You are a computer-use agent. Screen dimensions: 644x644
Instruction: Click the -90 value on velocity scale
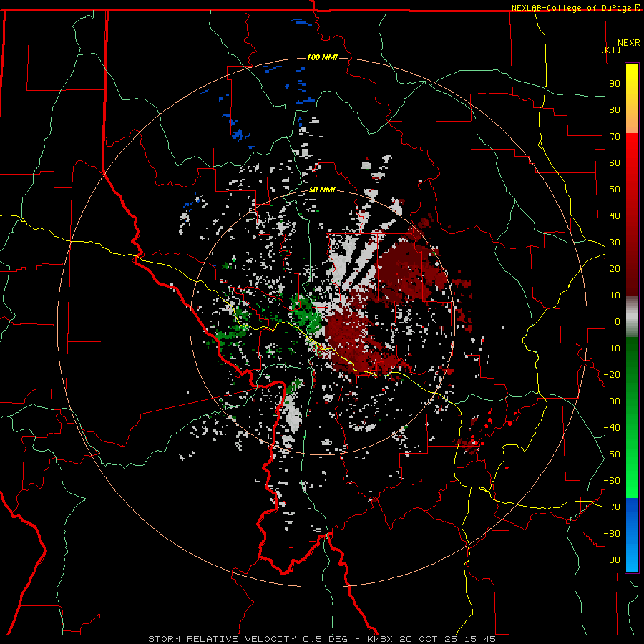click(x=612, y=560)
